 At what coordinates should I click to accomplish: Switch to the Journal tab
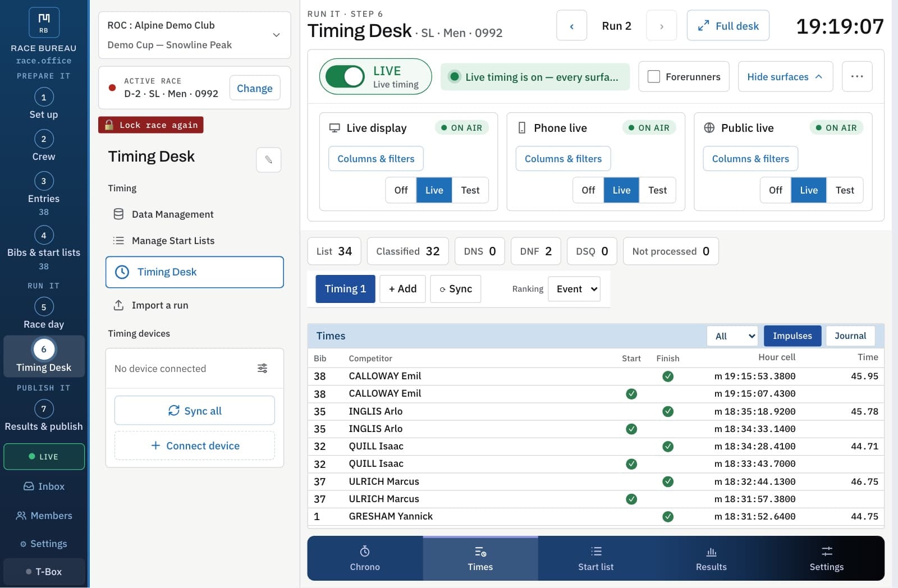click(x=850, y=336)
